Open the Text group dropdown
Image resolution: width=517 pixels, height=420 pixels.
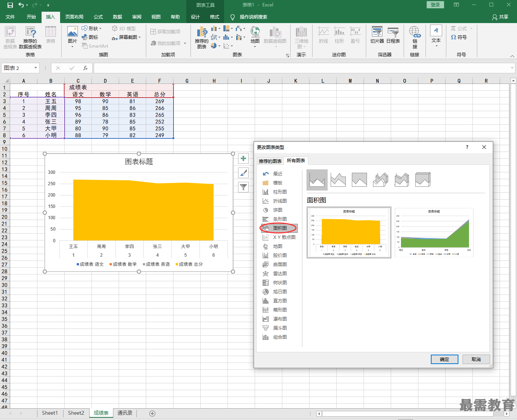click(436, 36)
